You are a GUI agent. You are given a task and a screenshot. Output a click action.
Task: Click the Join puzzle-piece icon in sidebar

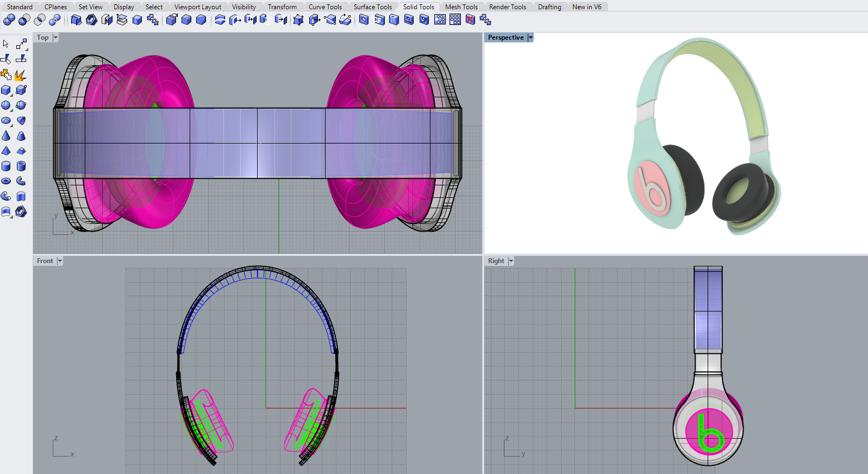point(6,74)
